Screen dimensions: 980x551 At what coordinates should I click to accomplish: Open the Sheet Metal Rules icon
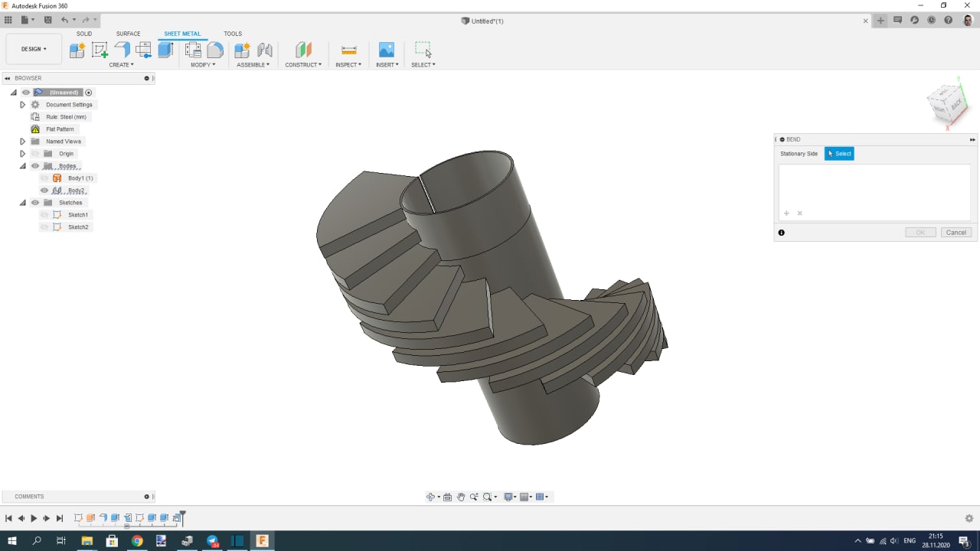[193, 50]
